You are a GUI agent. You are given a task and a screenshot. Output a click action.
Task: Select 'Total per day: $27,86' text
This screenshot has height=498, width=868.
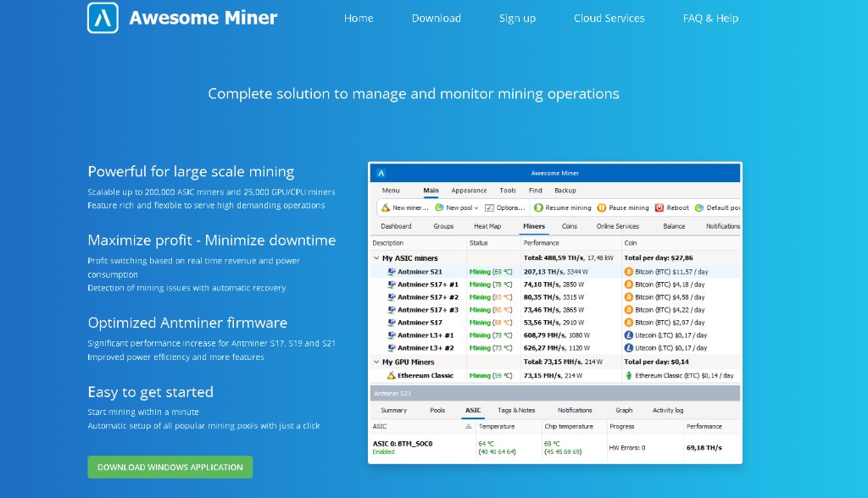click(658, 257)
